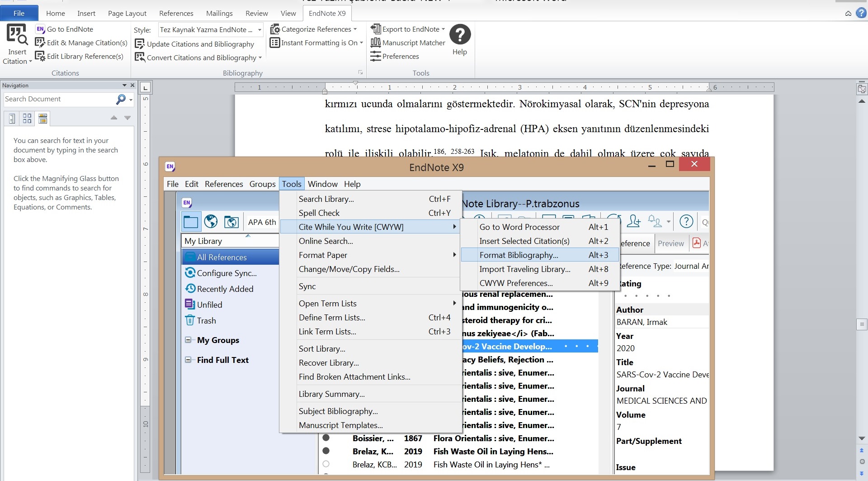Open the EndNote Tools menu
The image size is (868, 481).
click(x=292, y=184)
